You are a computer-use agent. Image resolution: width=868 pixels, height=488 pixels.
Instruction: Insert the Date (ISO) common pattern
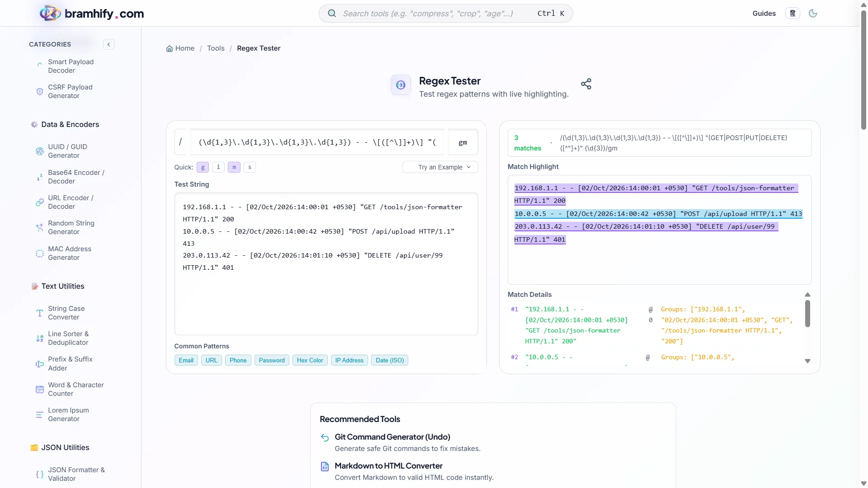pos(390,360)
